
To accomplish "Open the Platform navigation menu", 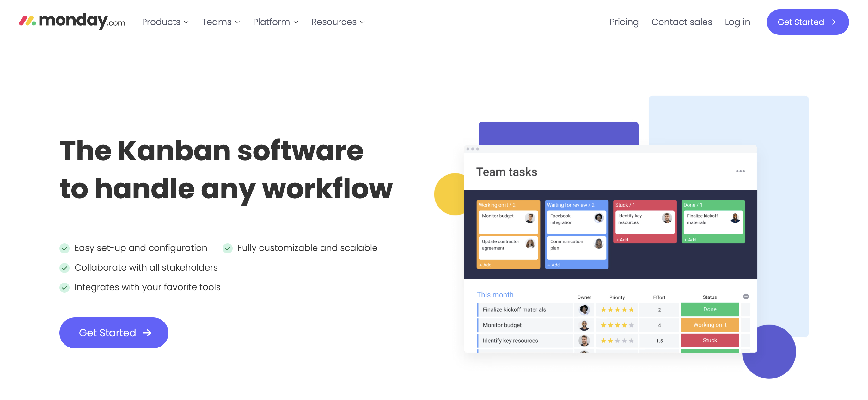I will point(276,22).
